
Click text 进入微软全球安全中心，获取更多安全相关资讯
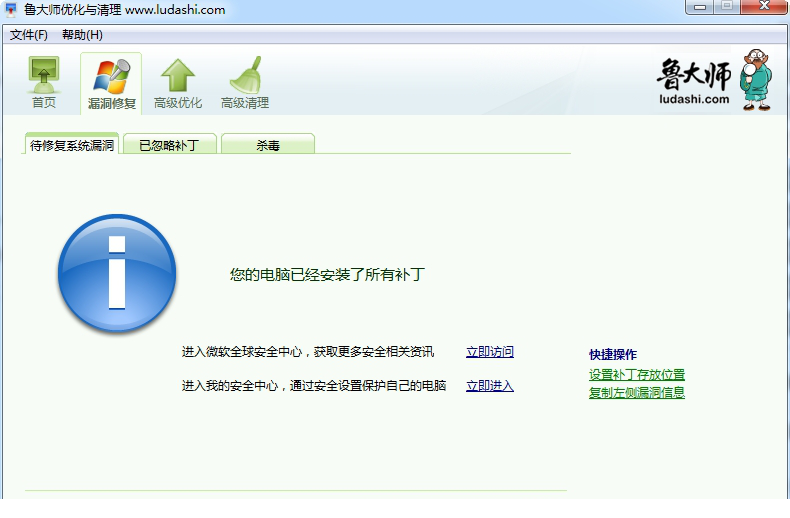(x=307, y=352)
